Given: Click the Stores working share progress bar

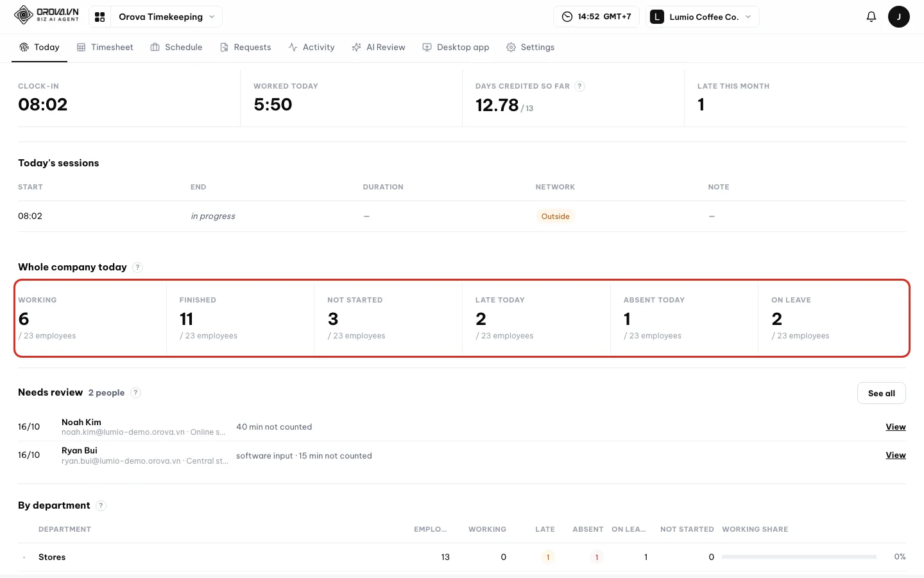Looking at the screenshot, I should (x=799, y=557).
